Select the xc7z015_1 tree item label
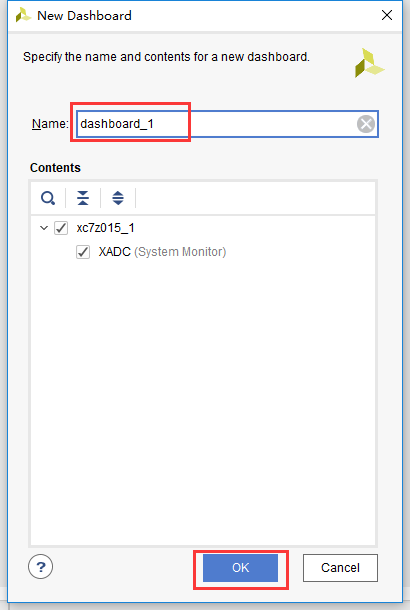The width and height of the screenshot is (410, 610). click(x=105, y=228)
